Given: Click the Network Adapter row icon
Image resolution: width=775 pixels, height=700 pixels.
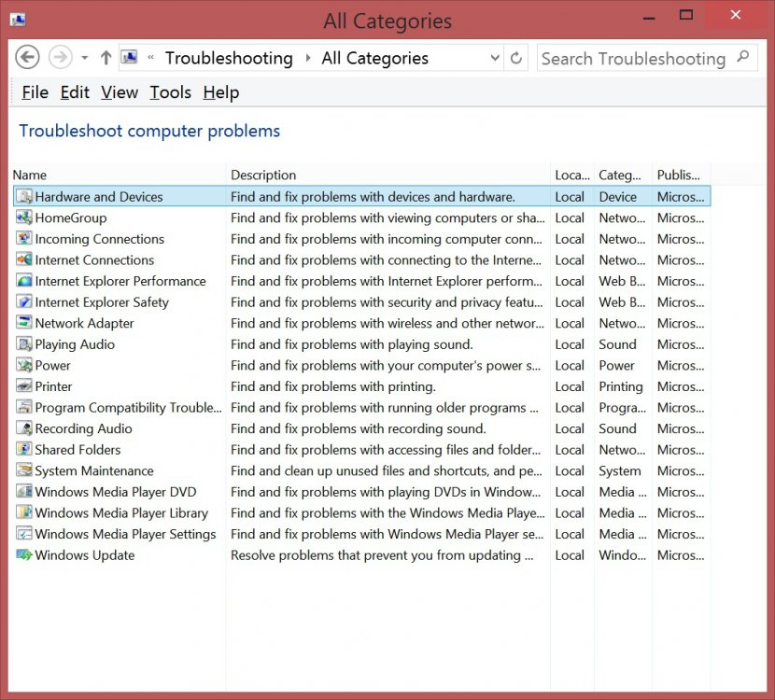Looking at the screenshot, I should (x=23, y=323).
